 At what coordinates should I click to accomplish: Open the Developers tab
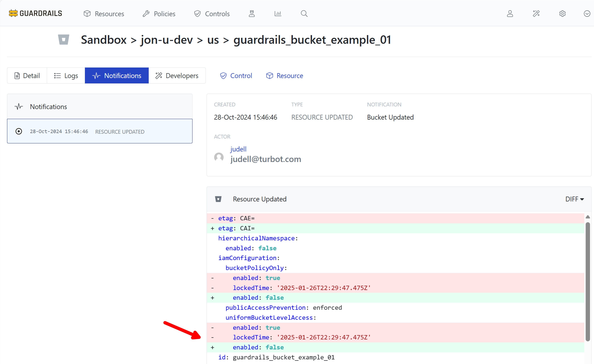click(x=177, y=76)
